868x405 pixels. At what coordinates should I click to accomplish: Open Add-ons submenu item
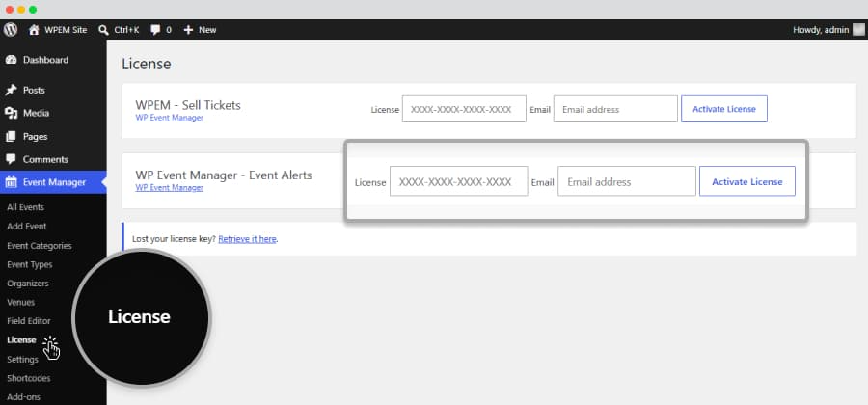coord(23,397)
